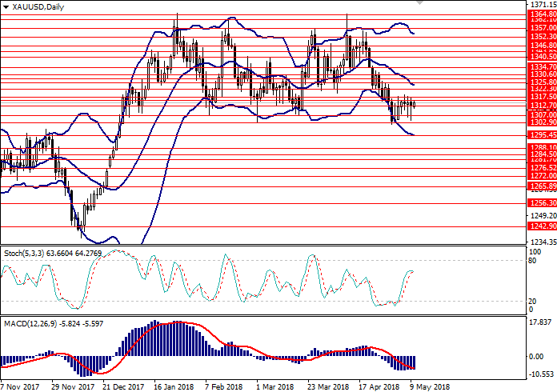Viewport: 557px width, 392px height.
Task: Click the MACD 17.830 scale value
Action: click(x=541, y=323)
